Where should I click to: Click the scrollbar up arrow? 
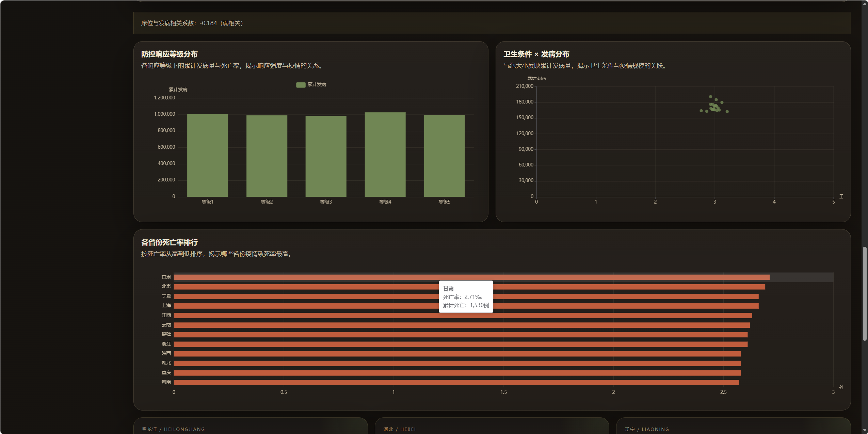click(865, 4)
